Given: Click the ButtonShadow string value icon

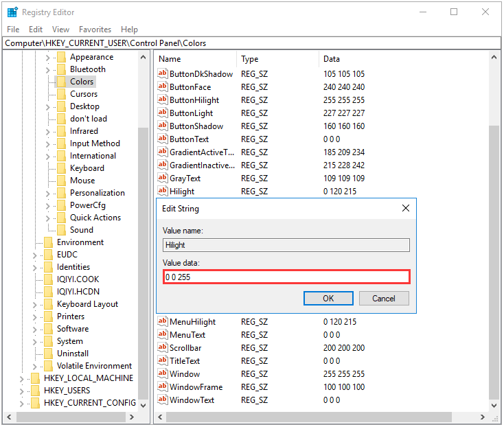Looking at the screenshot, I should [163, 126].
